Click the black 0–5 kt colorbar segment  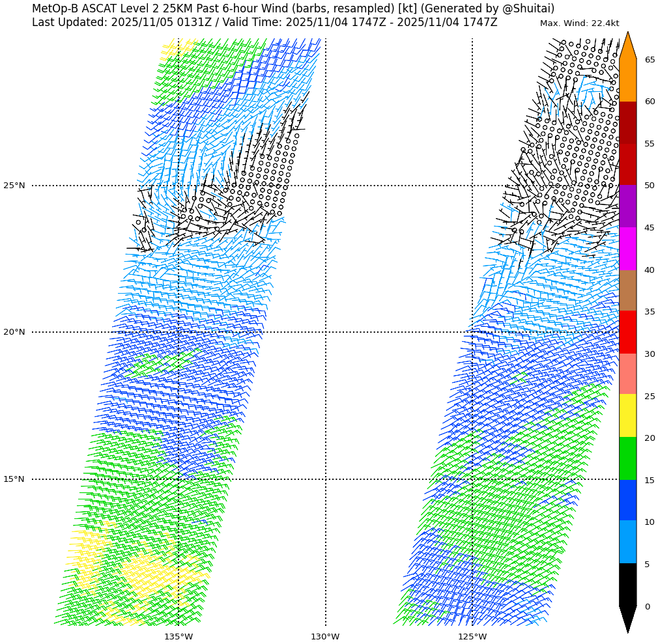pos(627,585)
